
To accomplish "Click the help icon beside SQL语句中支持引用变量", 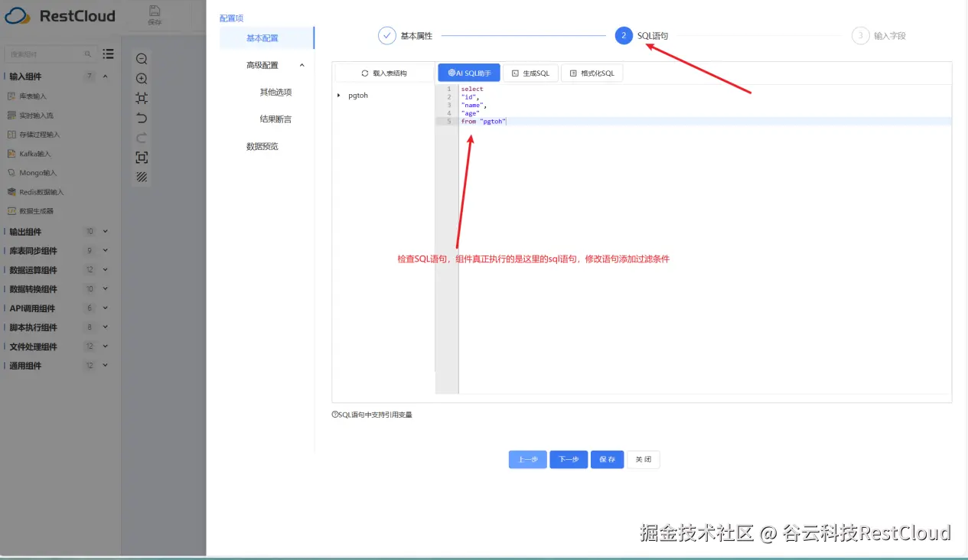I will [x=334, y=415].
